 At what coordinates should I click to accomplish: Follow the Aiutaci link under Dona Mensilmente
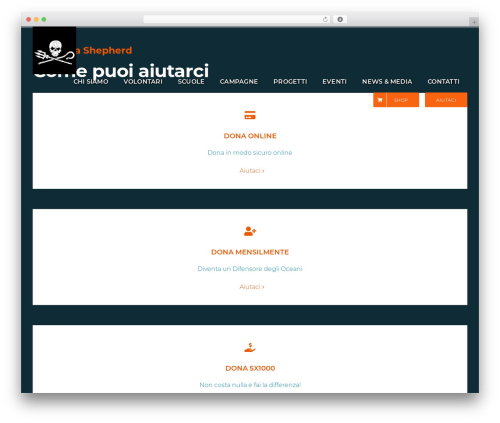click(252, 287)
